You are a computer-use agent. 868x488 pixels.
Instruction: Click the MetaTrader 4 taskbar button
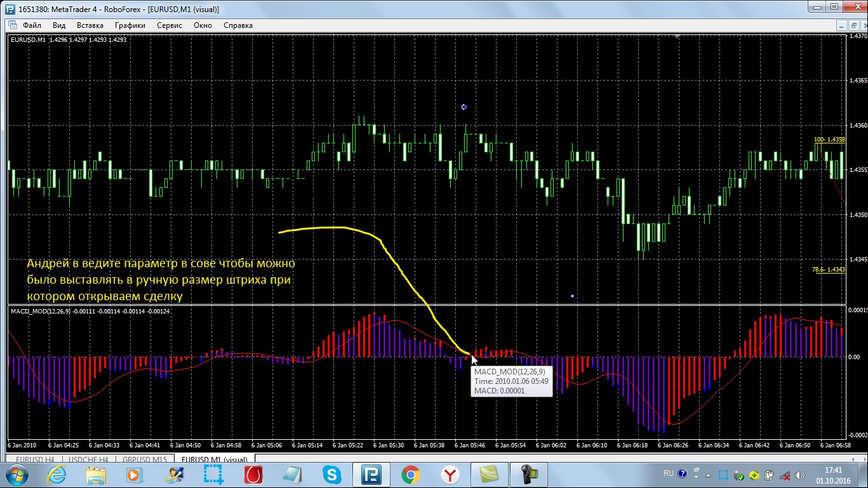(371, 474)
